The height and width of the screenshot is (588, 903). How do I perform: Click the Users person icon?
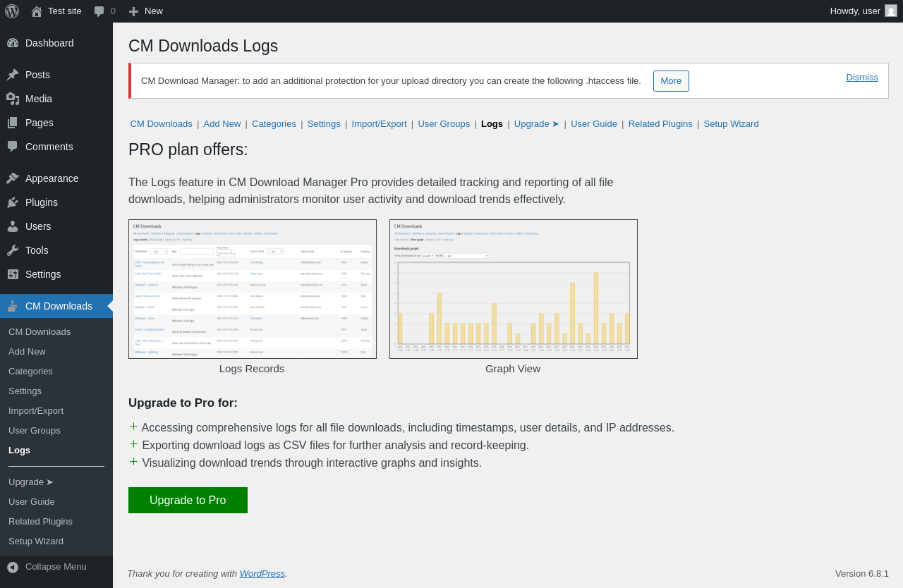[x=13, y=226]
